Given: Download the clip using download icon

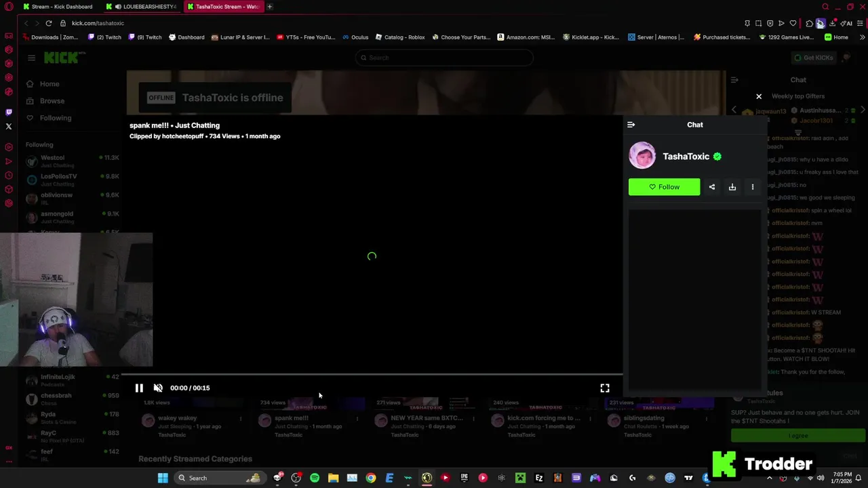Looking at the screenshot, I should [x=732, y=187].
